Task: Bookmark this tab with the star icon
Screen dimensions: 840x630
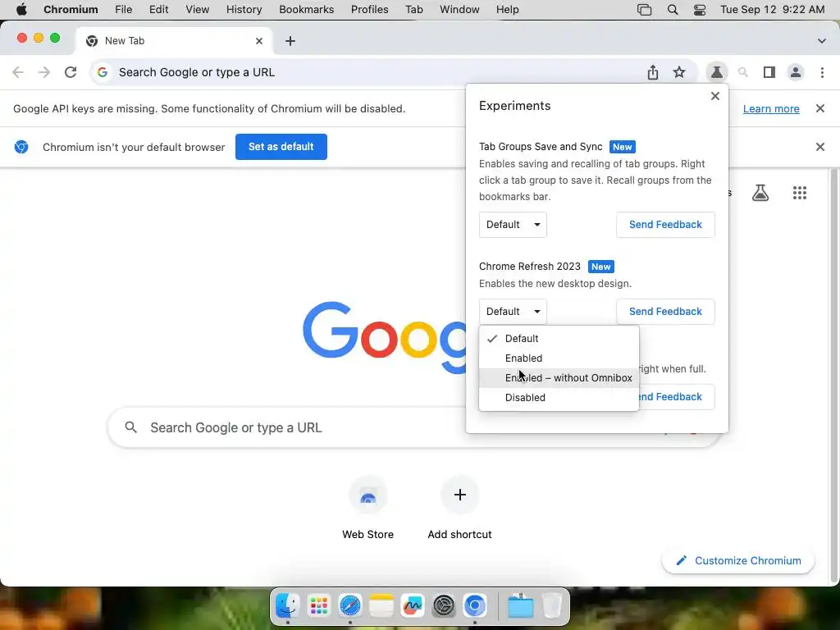Action: pos(679,72)
